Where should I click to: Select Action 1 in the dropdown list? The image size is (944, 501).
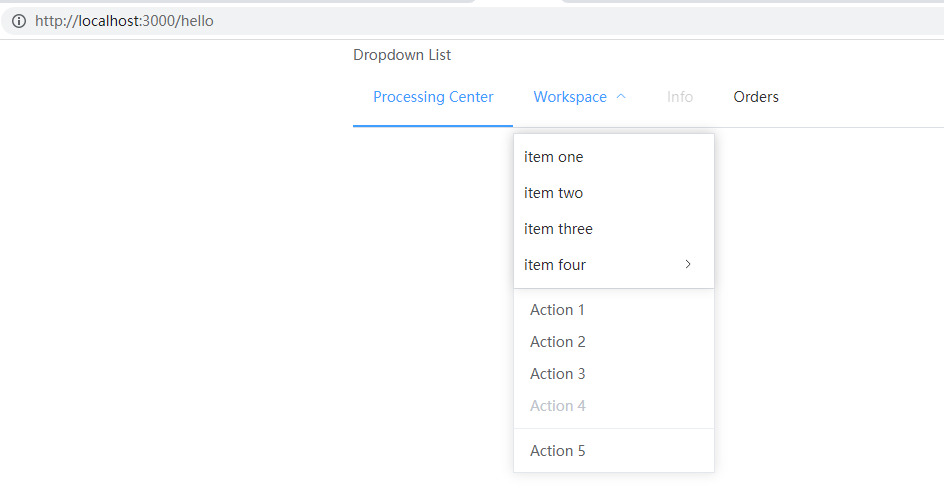point(613,310)
